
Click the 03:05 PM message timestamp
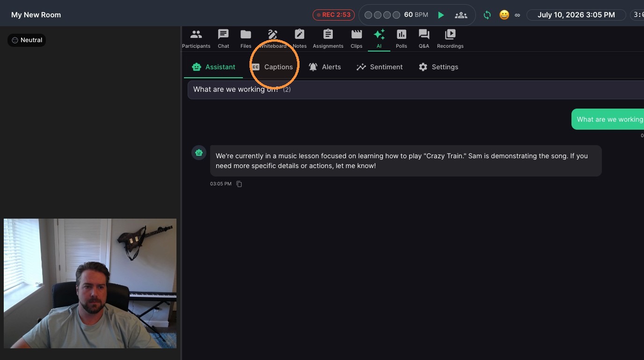[221, 184]
